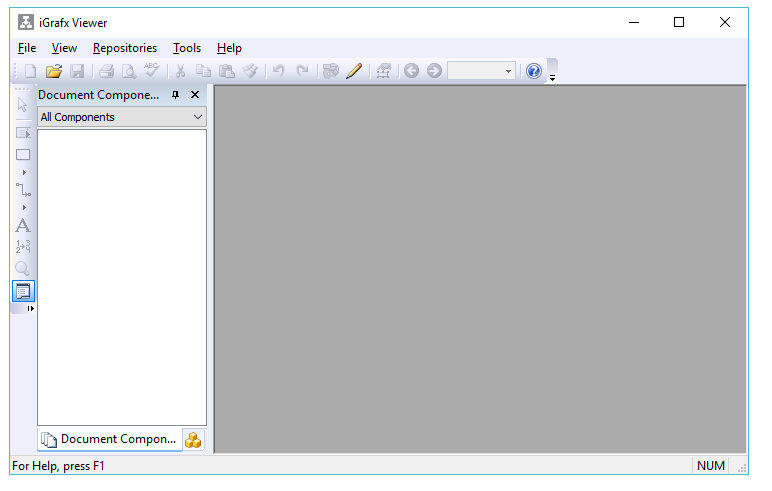Open the Repositories menu

[125, 48]
